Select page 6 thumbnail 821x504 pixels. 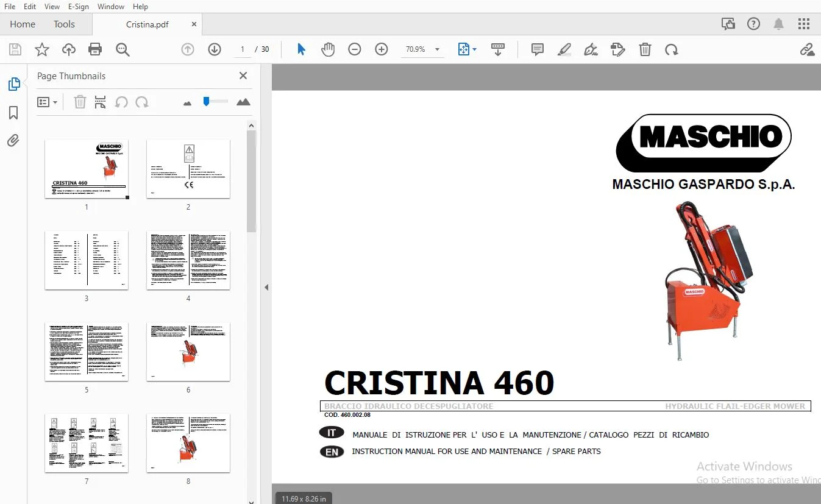(188, 352)
